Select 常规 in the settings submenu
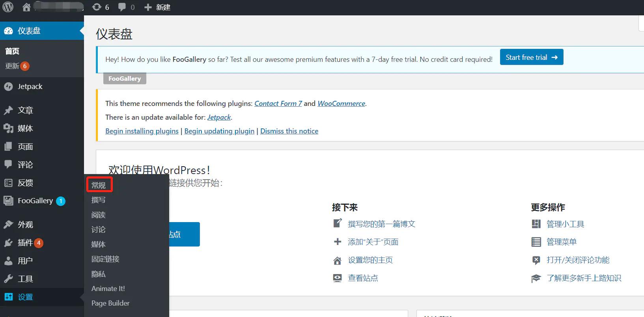Image resolution: width=644 pixels, height=317 pixels. point(99,185)
